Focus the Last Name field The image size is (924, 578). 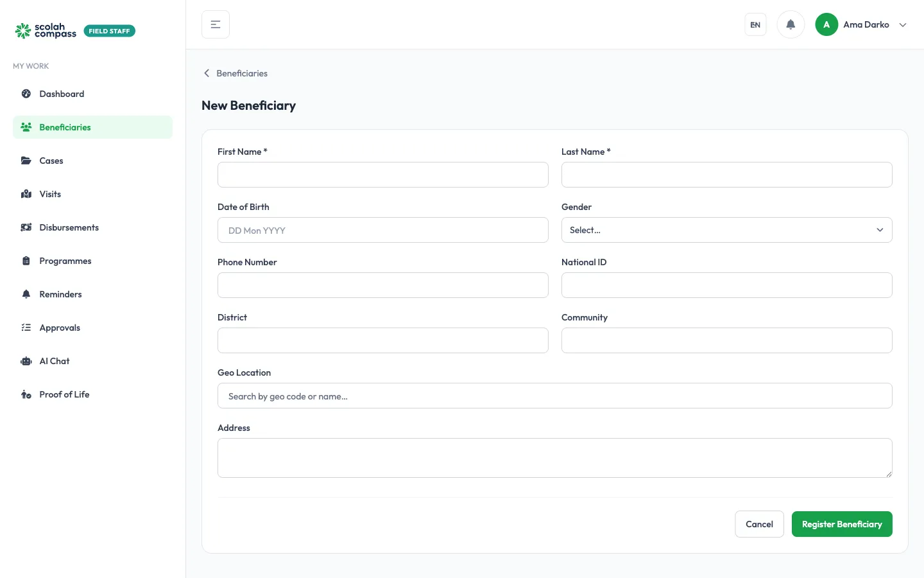coord(726,175)
